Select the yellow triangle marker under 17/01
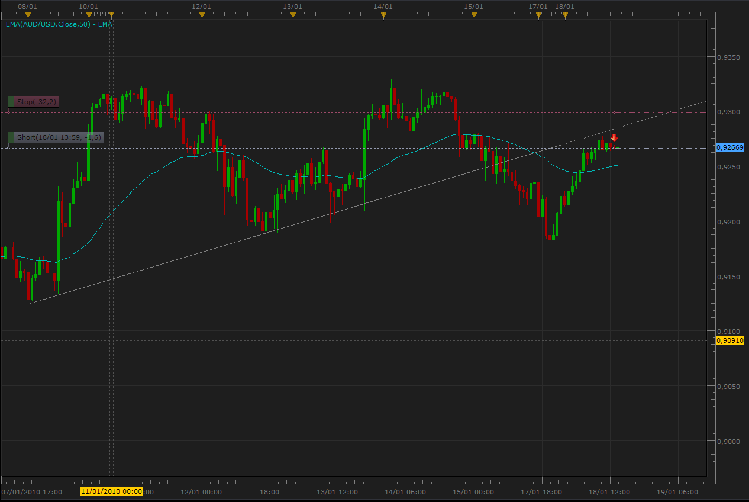 click(539, 15)
